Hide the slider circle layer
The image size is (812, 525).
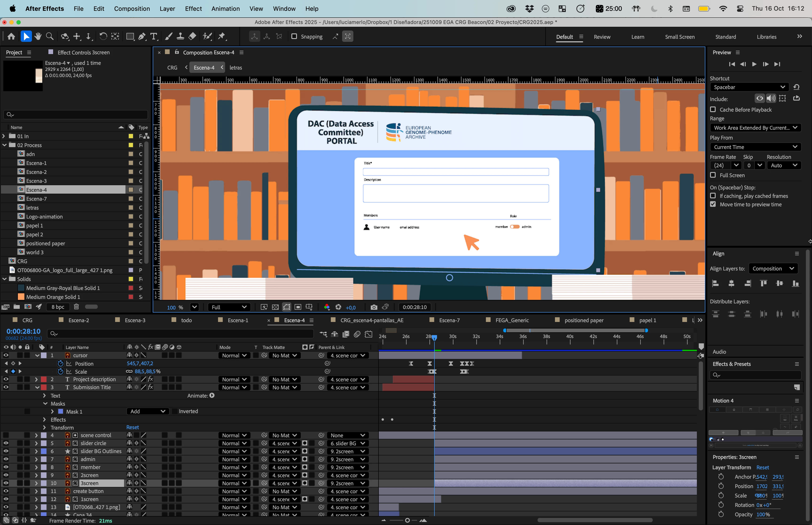(6, 443)
